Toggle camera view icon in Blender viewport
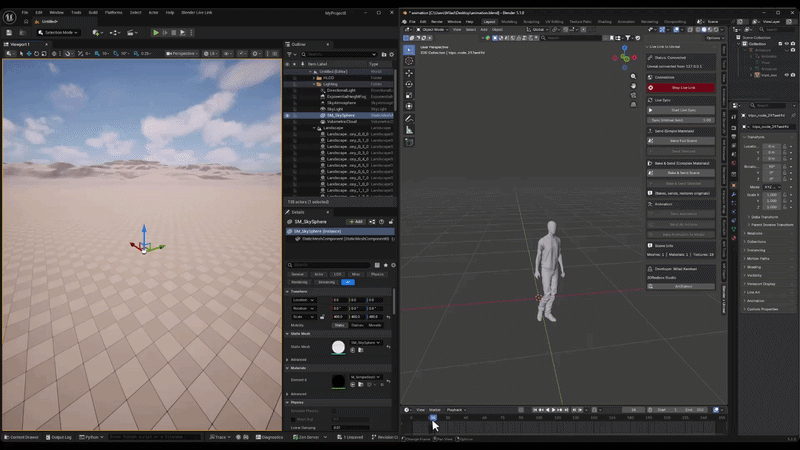The width and height of the screenshot is (800, 450). tap(633, 95)
